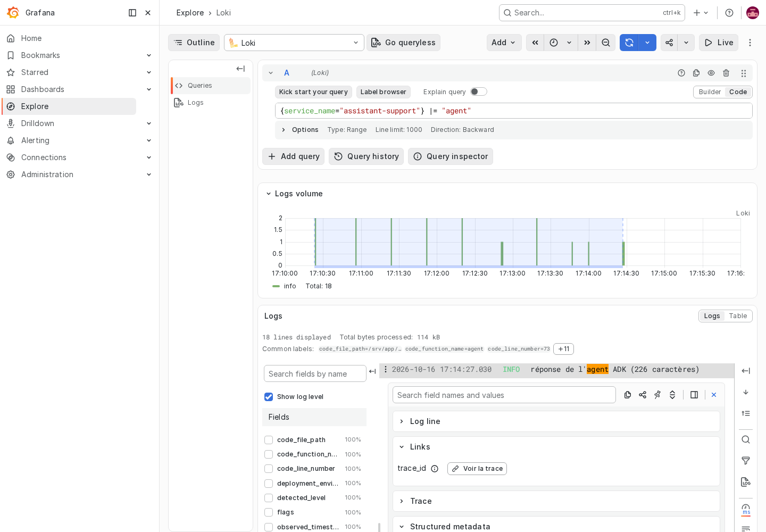Open the help question-mark icon in header
The width and height of the screenshot is (766, 532).
729,13
